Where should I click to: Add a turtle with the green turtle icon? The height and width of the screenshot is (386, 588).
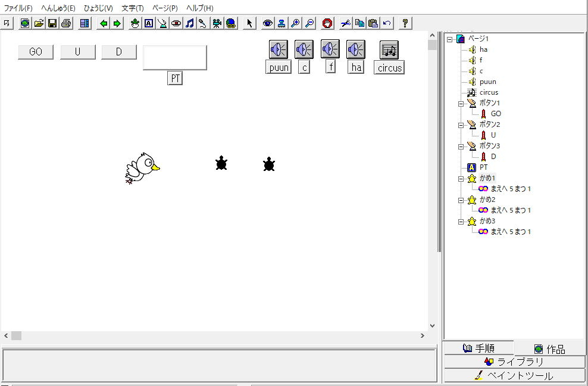coord(135,23)
